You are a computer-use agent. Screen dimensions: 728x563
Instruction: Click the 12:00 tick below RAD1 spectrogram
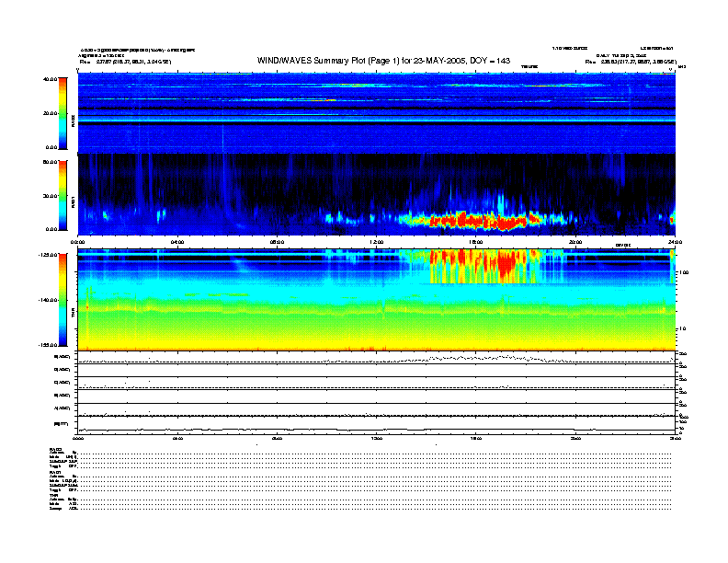coord(377,242)
